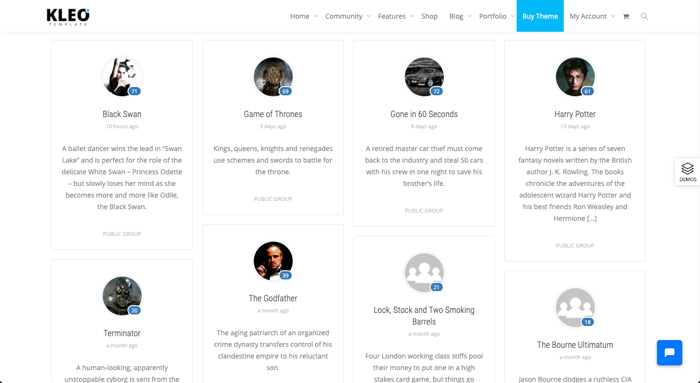
Task: Click the "8 days ago" timestamp
Action: pos(424,126)
